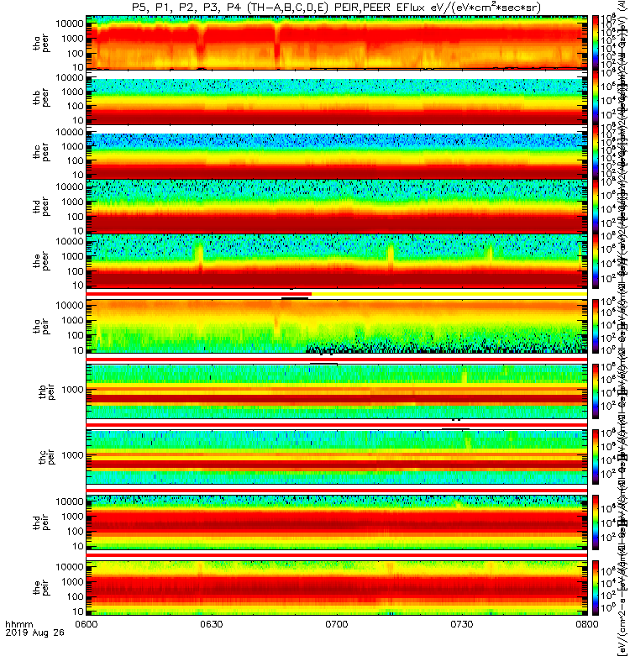
Task: Click the color scale bar beside thd peer
Action: tap(596, 206)
